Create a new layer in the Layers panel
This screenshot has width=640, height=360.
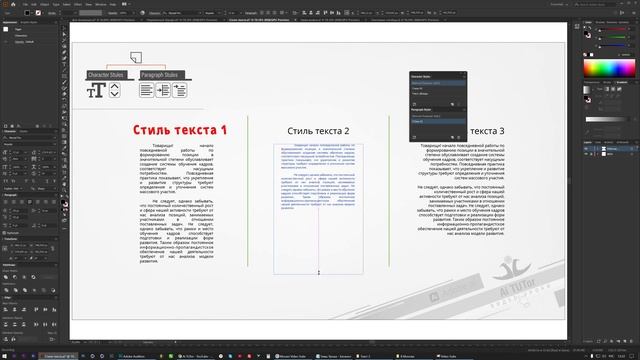pyautogui.click(x=624, y=341)
